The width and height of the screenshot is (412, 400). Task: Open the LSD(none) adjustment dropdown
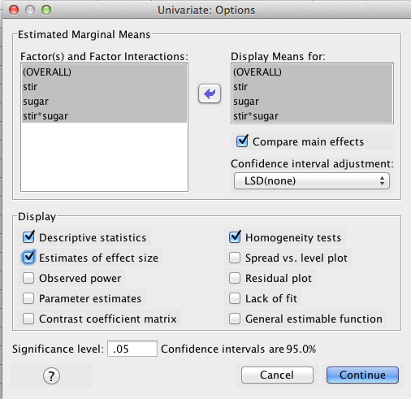tap(312, 181)
